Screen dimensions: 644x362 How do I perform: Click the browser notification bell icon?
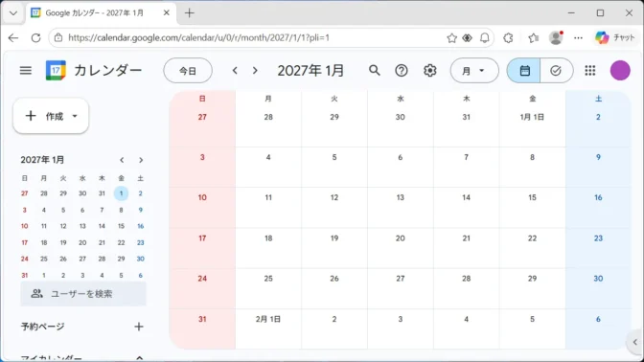coord(485,37)
